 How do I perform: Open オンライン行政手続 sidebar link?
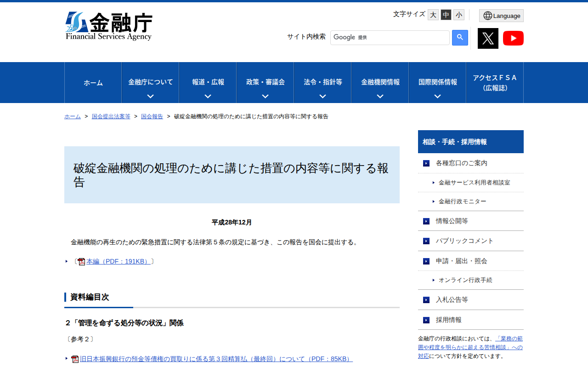pos(465,280)
